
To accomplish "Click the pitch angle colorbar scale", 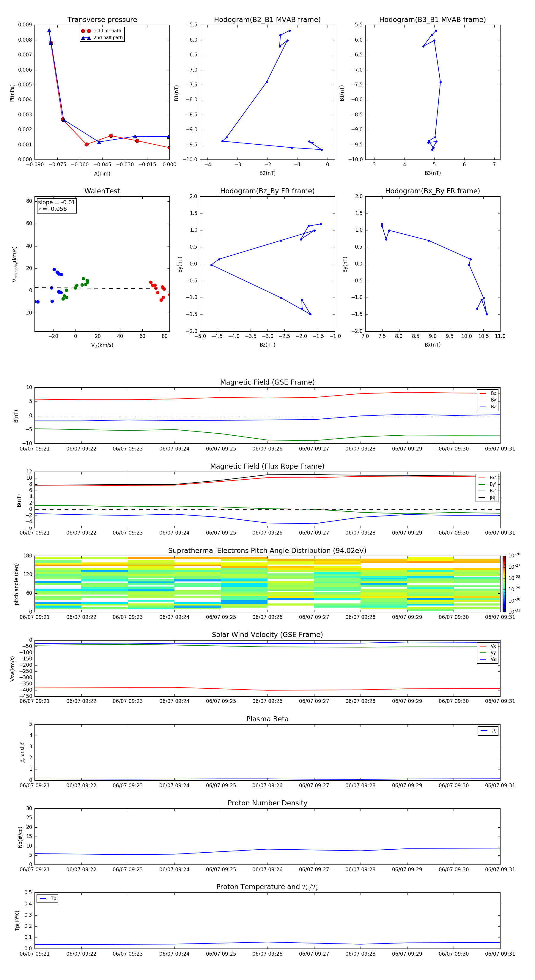I will [504, 584].
